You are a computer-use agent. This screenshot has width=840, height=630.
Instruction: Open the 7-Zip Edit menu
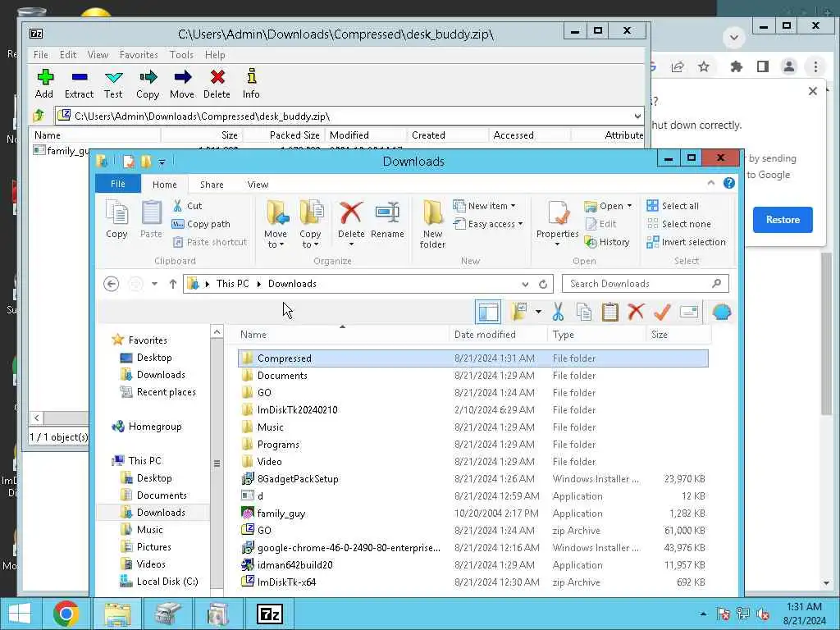coord(68,55)
